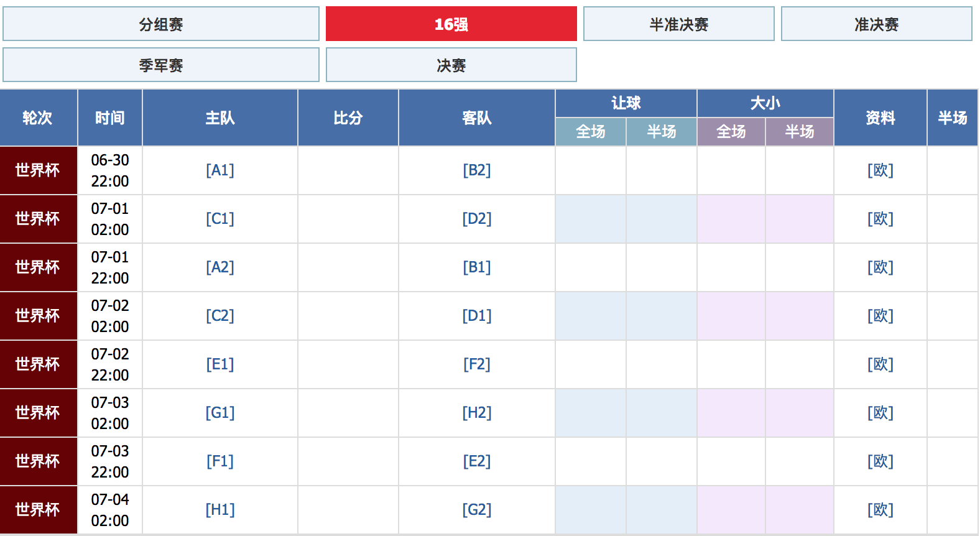The width and height of the screenshot is (980, 536).
Task: Switch to the 分组赛 tab
Action: pos(162,24)
